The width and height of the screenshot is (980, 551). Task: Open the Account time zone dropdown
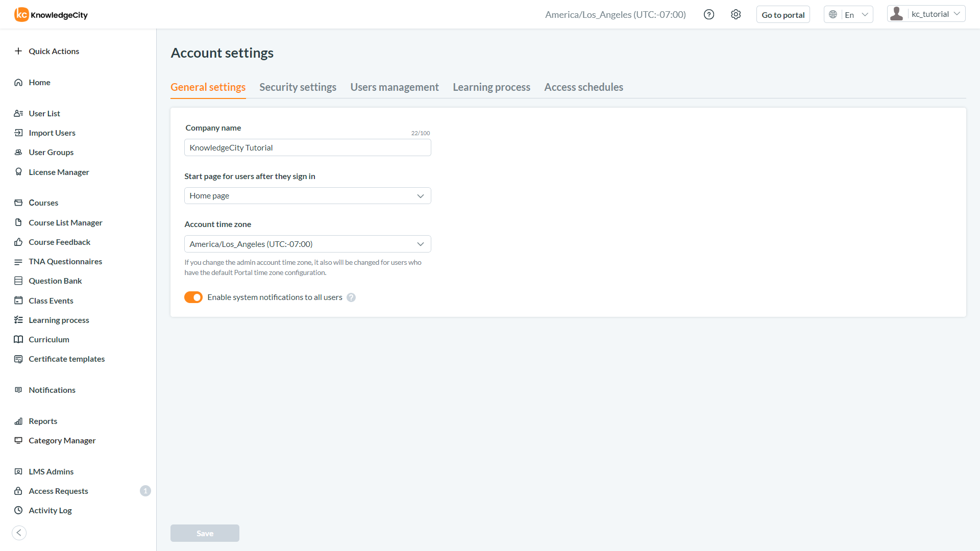pos(307,244)
